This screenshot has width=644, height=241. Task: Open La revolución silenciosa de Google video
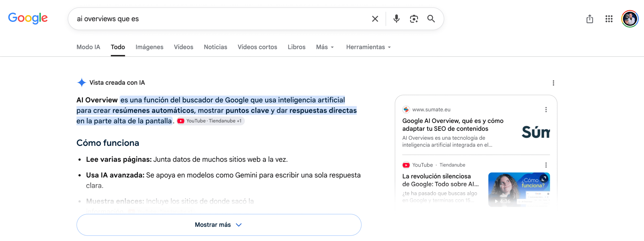click(440, 180)
